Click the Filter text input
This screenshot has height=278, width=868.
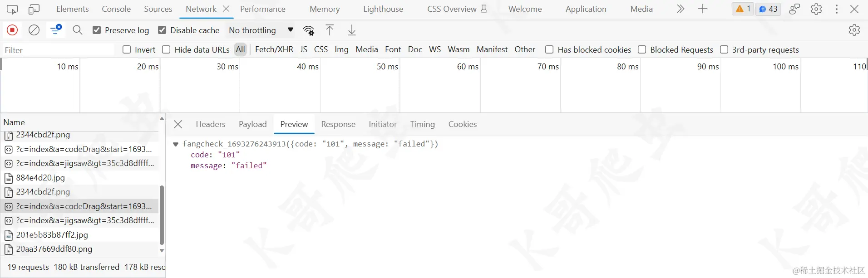coord(58,50)
